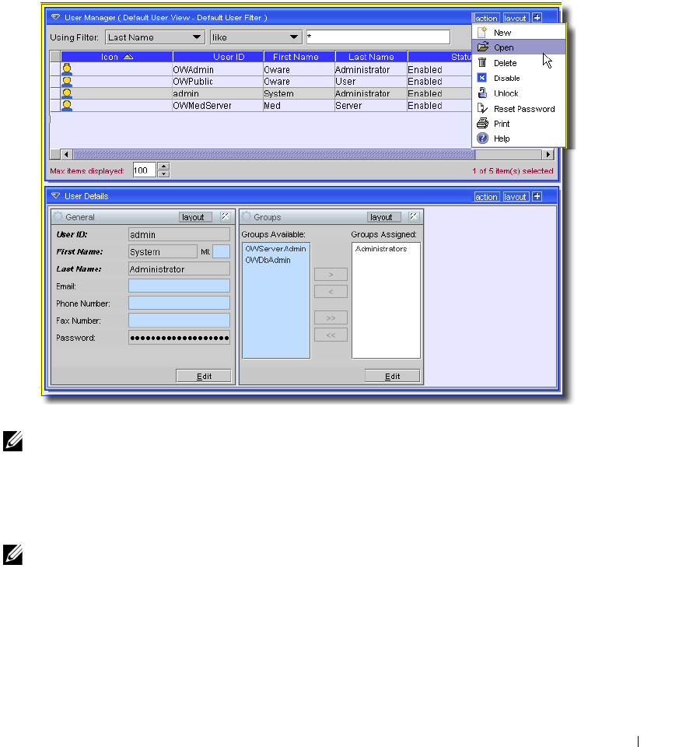Select the Delete menu entry
700x747 pixels.
pyautogui.click(x=519, y=62)
